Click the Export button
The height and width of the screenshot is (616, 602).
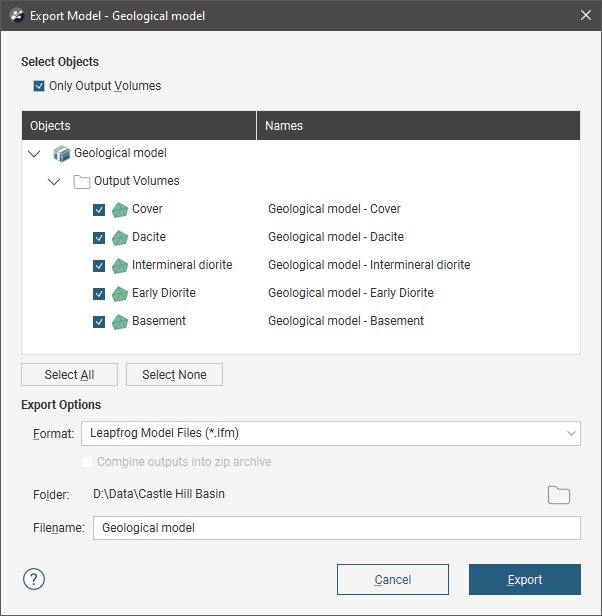525,579
